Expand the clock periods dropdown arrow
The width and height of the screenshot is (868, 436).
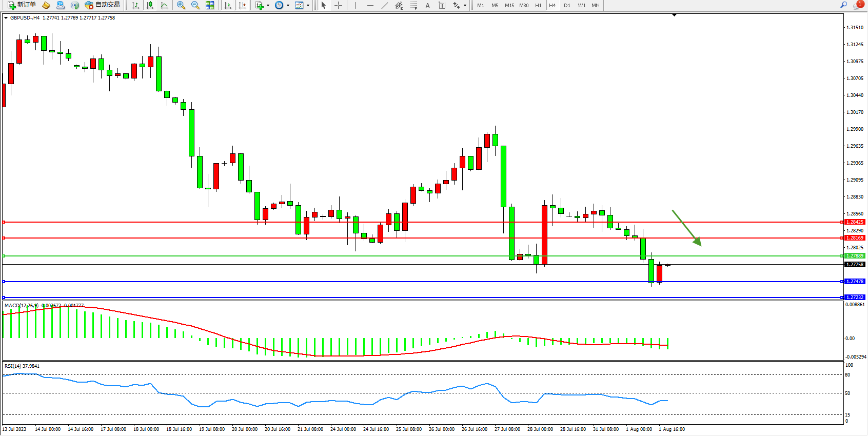click(288, 5)
